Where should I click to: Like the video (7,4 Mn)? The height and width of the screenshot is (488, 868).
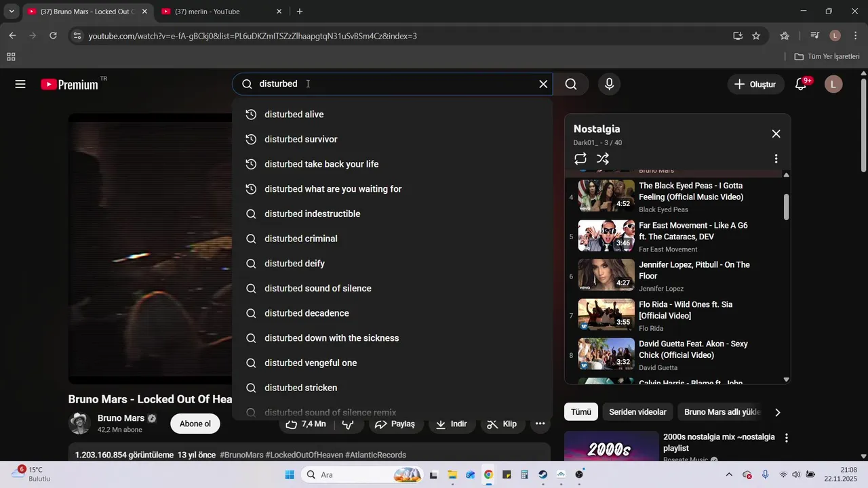[x=305, y=424]
